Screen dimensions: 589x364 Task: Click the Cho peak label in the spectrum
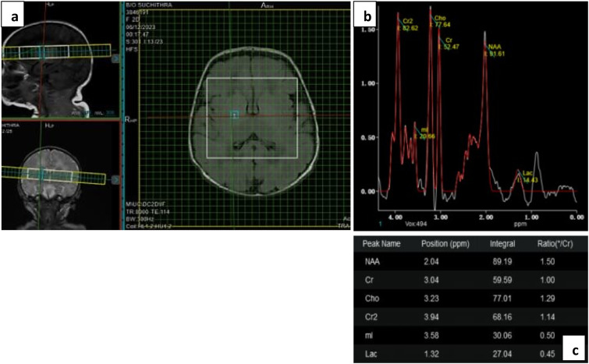440,21
